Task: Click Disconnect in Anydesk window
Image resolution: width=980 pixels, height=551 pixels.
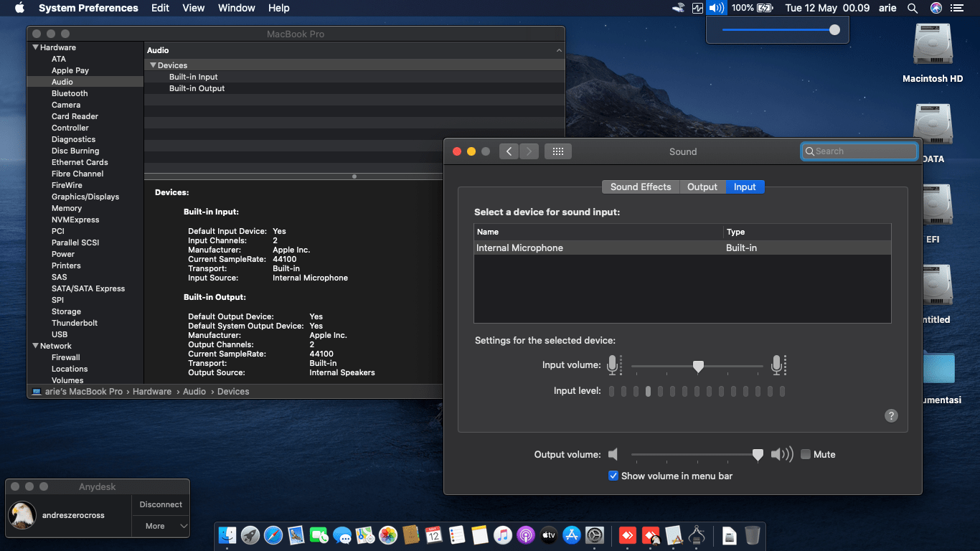Action: tap(161, 504)
